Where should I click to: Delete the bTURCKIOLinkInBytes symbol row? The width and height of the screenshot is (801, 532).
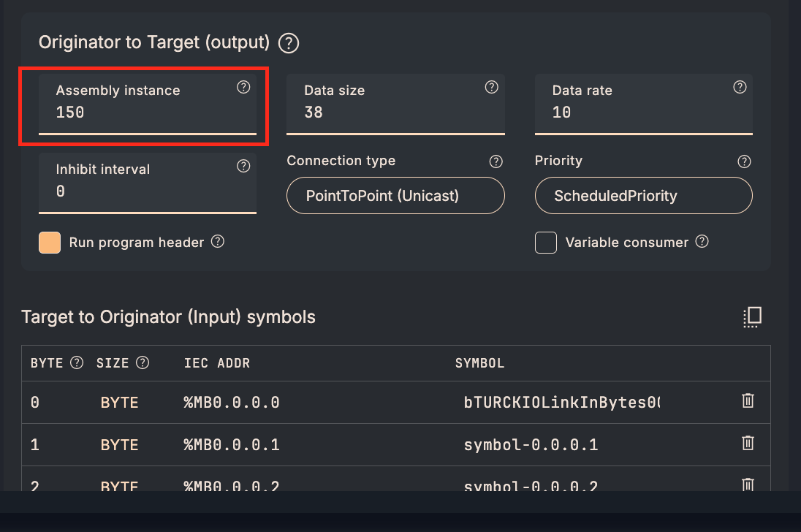[748, 400]
